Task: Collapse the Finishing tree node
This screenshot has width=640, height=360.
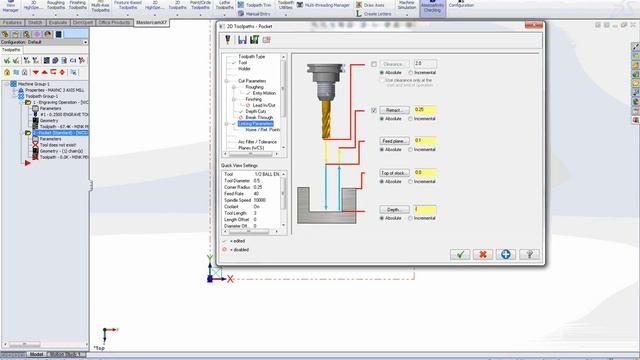Action: click(233, 99)
